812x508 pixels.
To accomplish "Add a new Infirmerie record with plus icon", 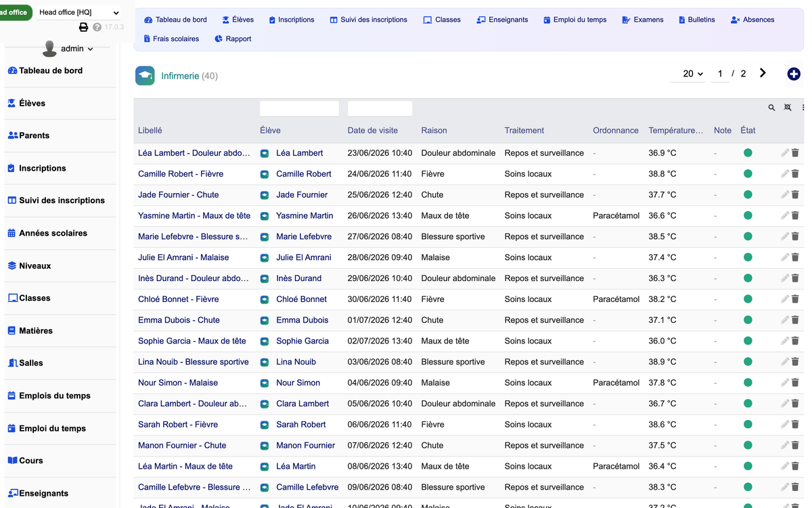I will (794, 74).
